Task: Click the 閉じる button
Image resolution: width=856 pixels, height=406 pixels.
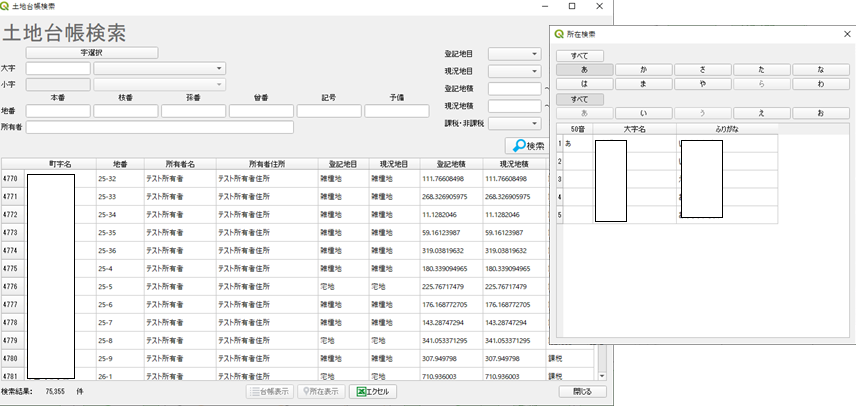Action: 582,392
